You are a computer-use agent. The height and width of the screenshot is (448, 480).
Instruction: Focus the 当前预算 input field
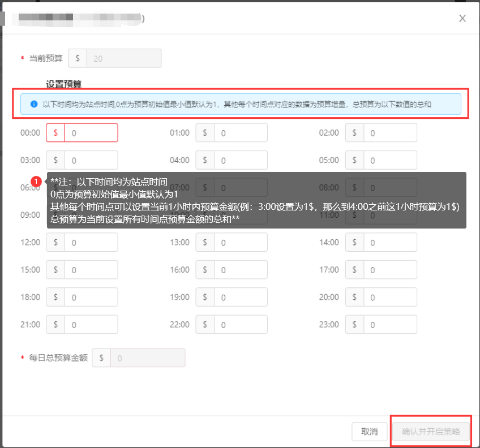point(124,58)
